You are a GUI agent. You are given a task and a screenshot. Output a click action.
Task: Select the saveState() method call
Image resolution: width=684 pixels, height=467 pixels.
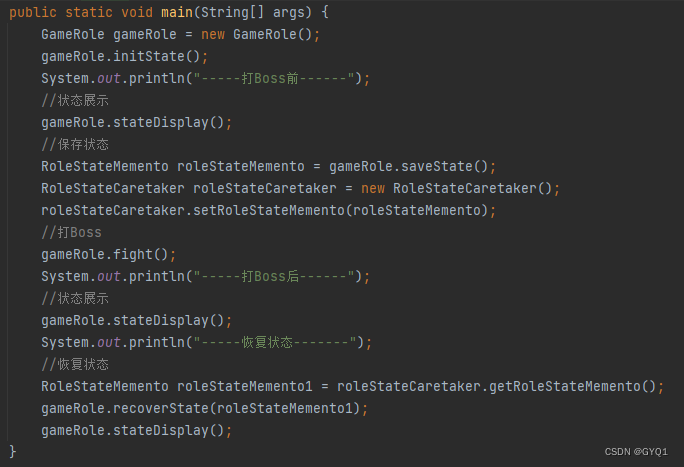click(x=444, y=167)
